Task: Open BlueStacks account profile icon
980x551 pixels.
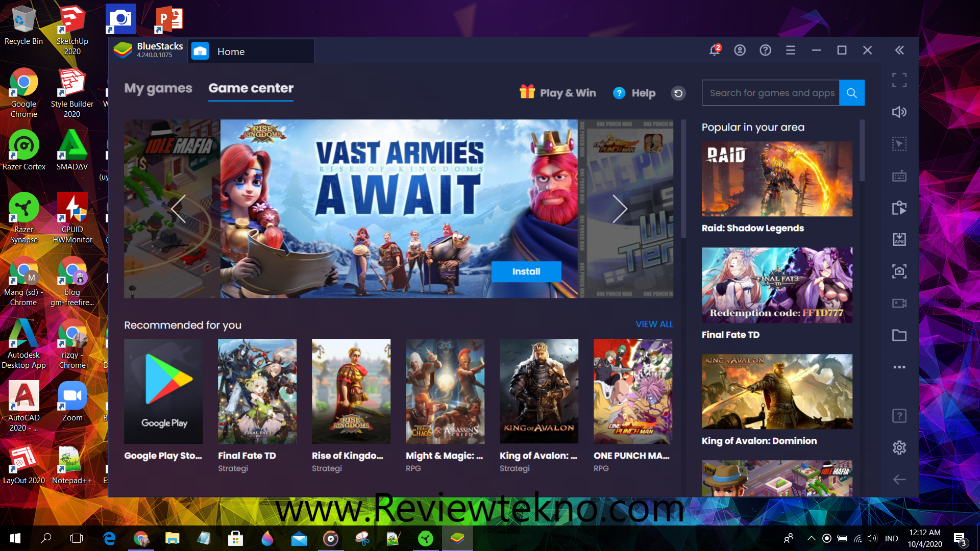Action: (740, 50)
